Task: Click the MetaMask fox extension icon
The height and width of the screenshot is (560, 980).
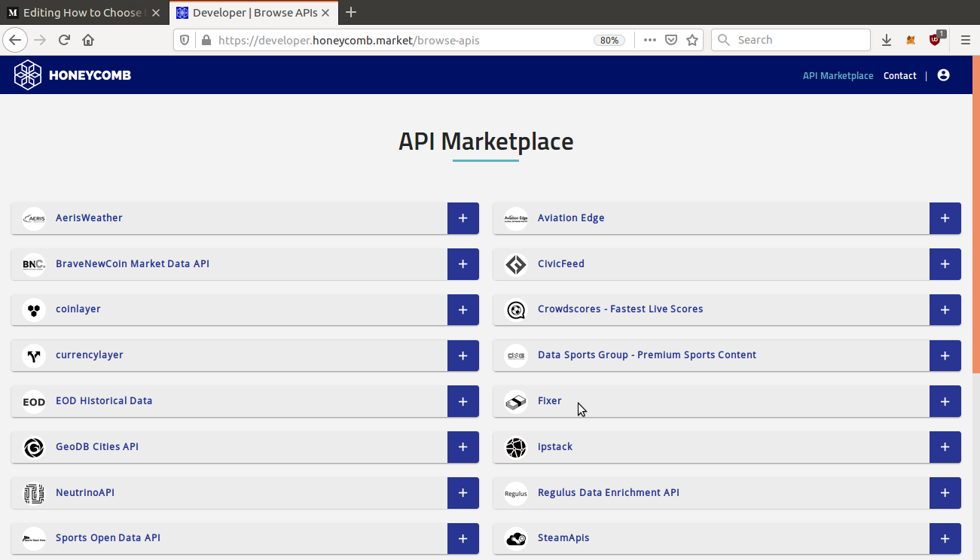Action: click(x=911, y=40)
